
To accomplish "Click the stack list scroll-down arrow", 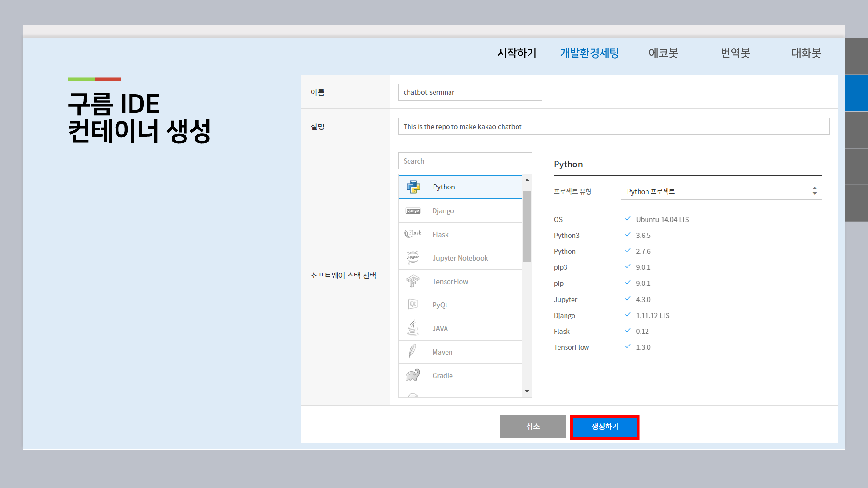I will pos(527,391).
